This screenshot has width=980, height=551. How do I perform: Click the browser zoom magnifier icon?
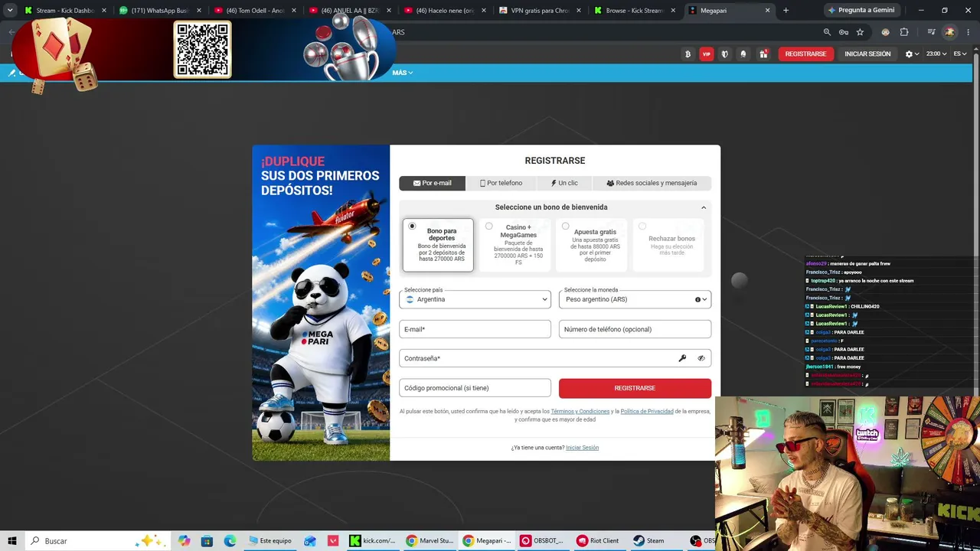(827, 32)
